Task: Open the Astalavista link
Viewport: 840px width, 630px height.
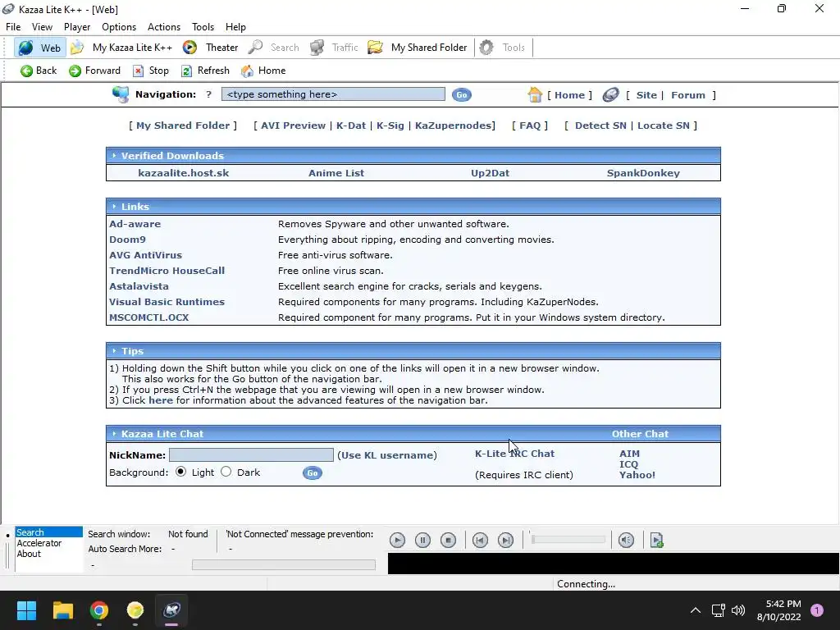Action: pos(139,286)
